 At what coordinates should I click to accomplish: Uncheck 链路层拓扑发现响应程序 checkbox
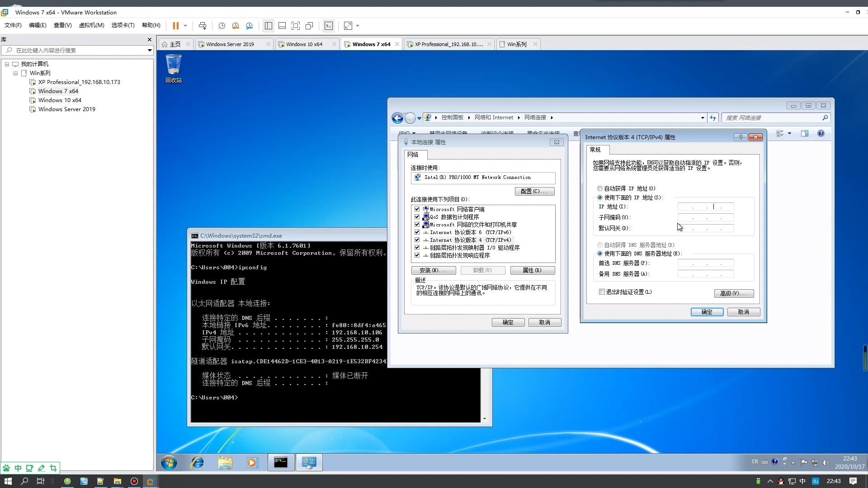(417, 255)
